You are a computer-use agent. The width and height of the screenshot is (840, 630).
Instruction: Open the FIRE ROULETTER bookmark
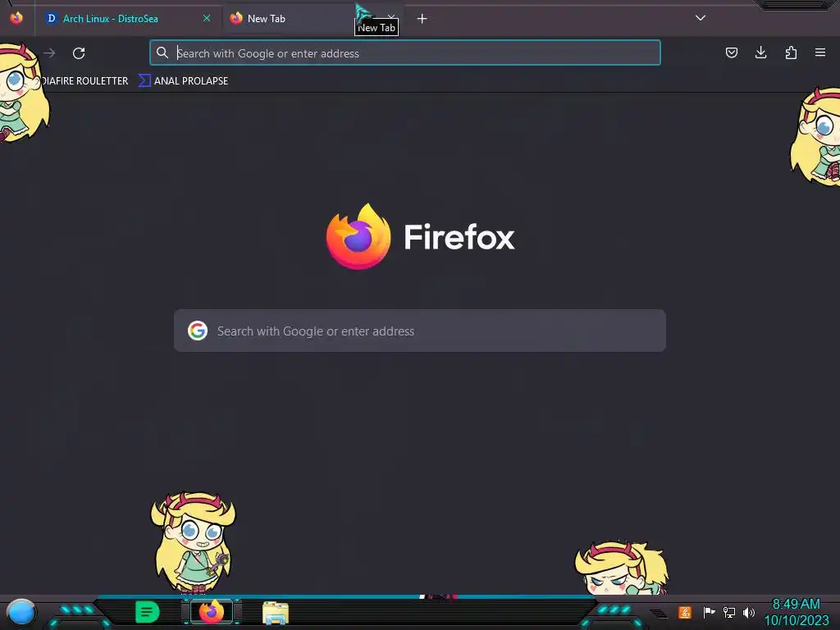point(84,81)
